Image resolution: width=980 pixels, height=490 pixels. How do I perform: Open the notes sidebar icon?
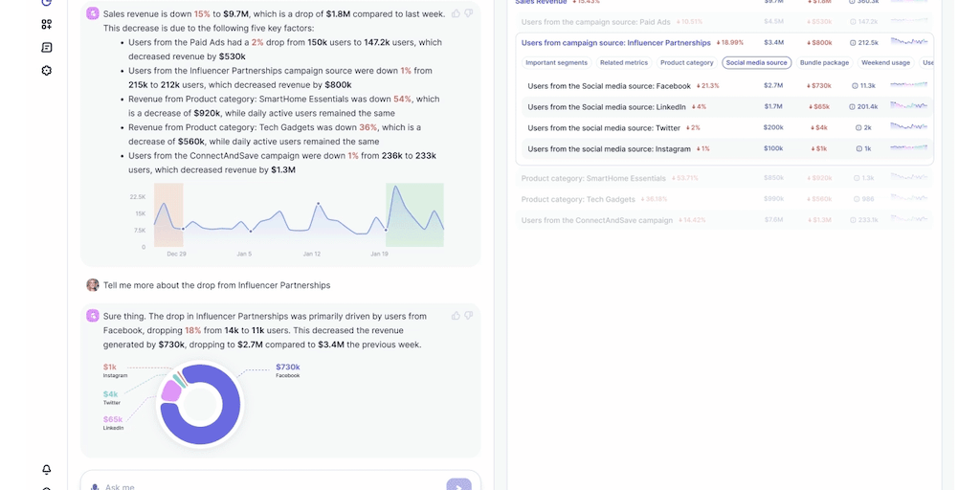tap(46, 48)
